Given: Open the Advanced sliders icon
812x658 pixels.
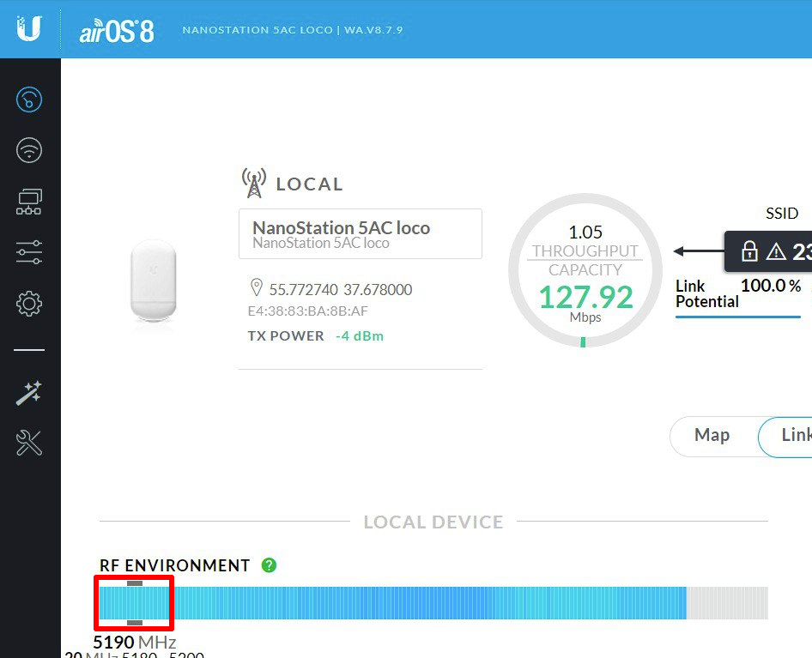Looking at the screenshot, I should click(29, 252).
